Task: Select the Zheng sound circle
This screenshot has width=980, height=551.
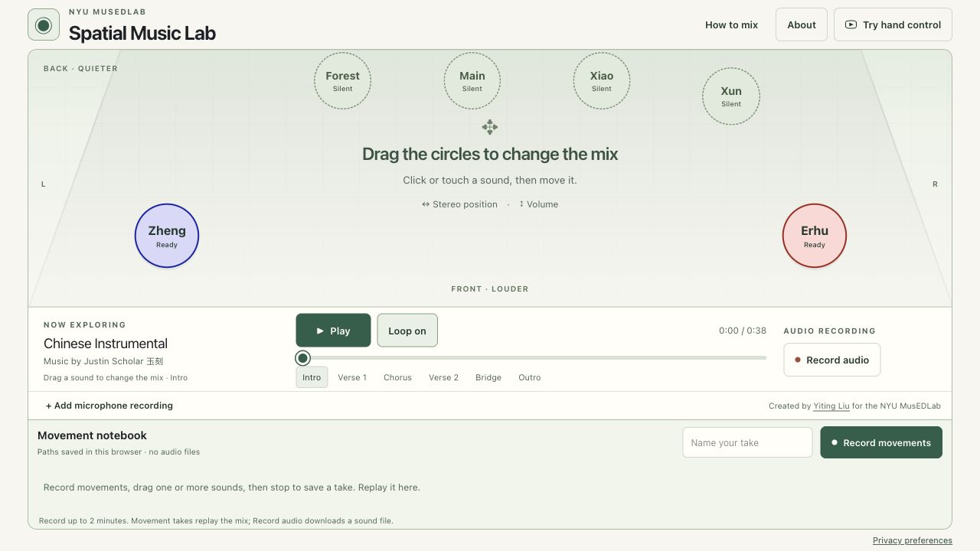Action: point(167,236)
